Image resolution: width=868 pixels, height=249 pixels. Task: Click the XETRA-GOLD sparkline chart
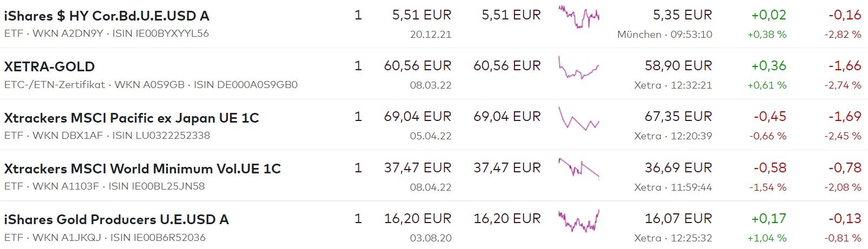click(x=579, y=68)
